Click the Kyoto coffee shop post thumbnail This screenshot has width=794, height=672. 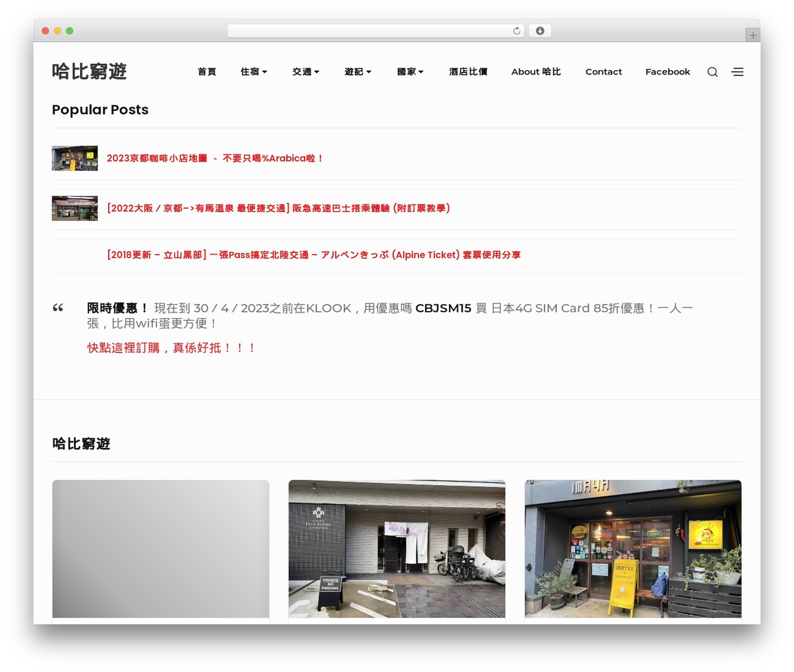[x=75, y=158]
